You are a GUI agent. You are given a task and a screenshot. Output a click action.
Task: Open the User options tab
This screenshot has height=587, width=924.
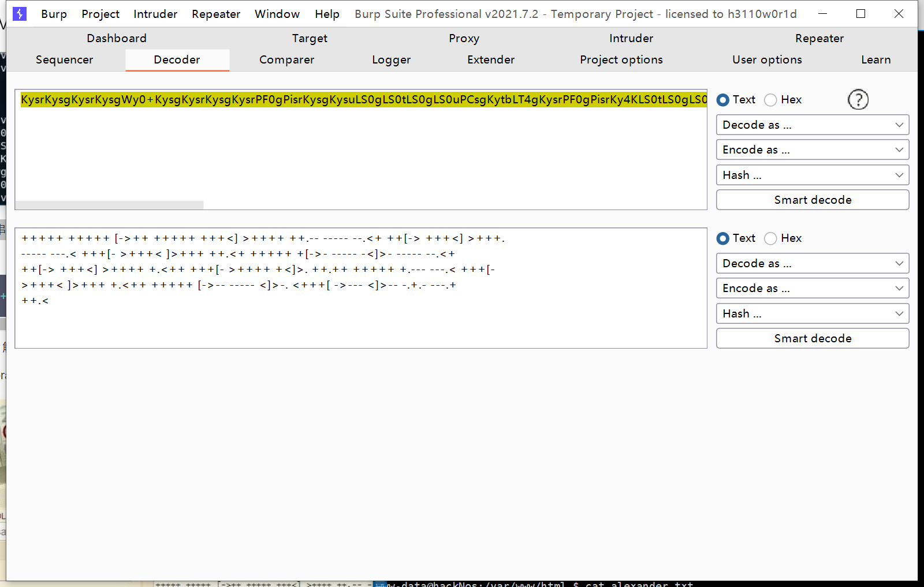click(767, 59)
